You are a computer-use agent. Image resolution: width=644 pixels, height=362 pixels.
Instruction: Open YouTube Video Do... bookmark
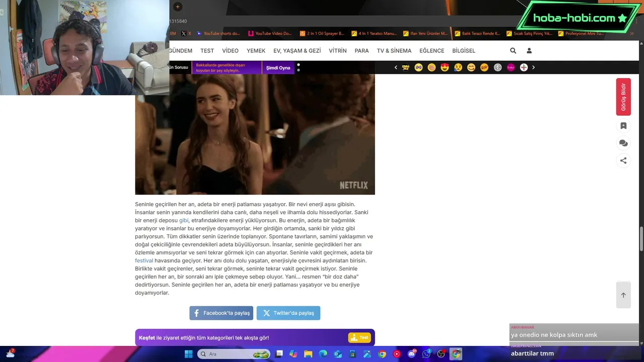coord(270,34)
